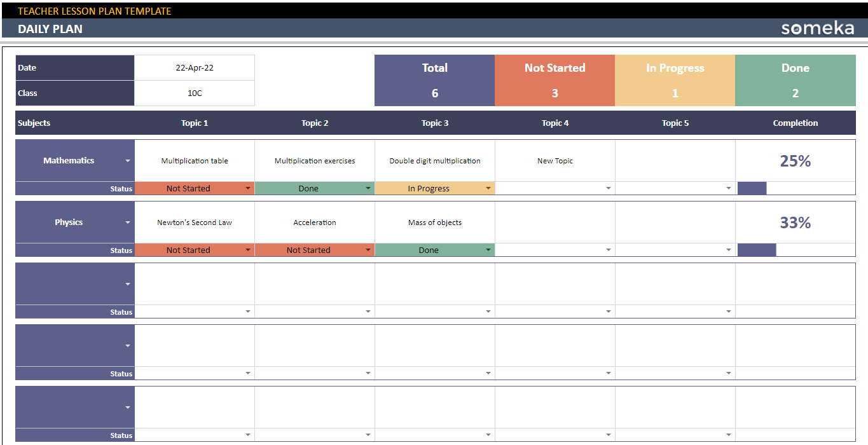
Task: Click the Not Started summary box showing 3
Action: click(555, 80)
